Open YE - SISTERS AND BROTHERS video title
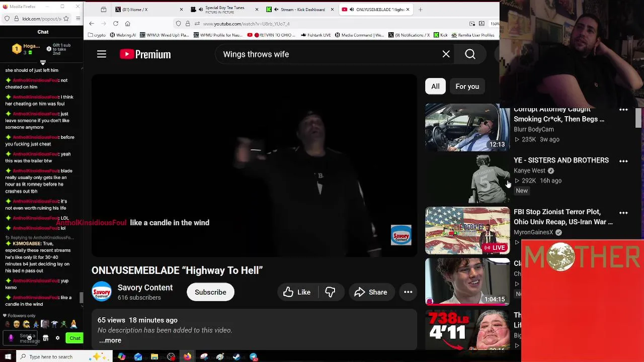644x362 pixels. click(x=561, y=160)
